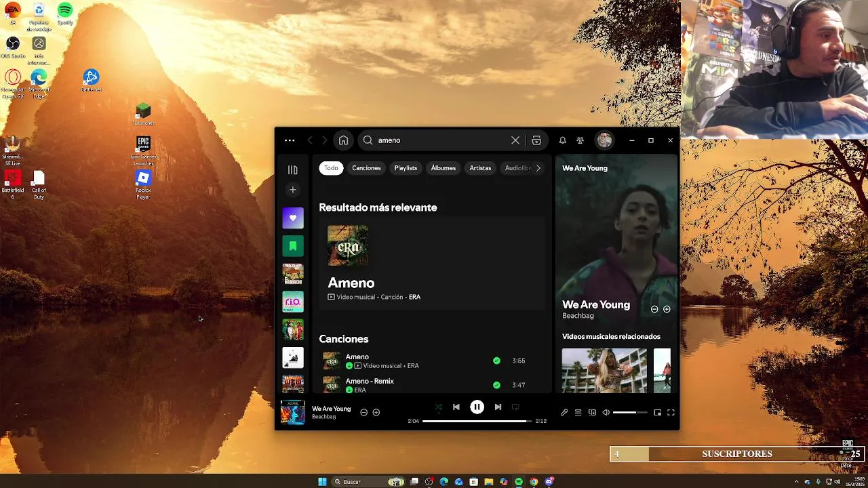Screen dimensions: 868x488
Task: Open We Are Young title in right panel
Action: [596, 305]
